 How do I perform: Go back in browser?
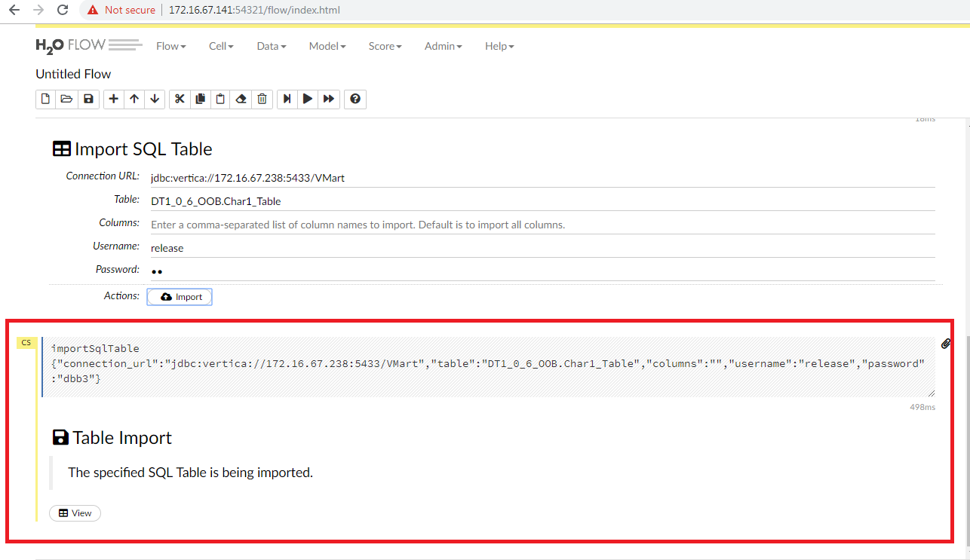tap(14, 10)
